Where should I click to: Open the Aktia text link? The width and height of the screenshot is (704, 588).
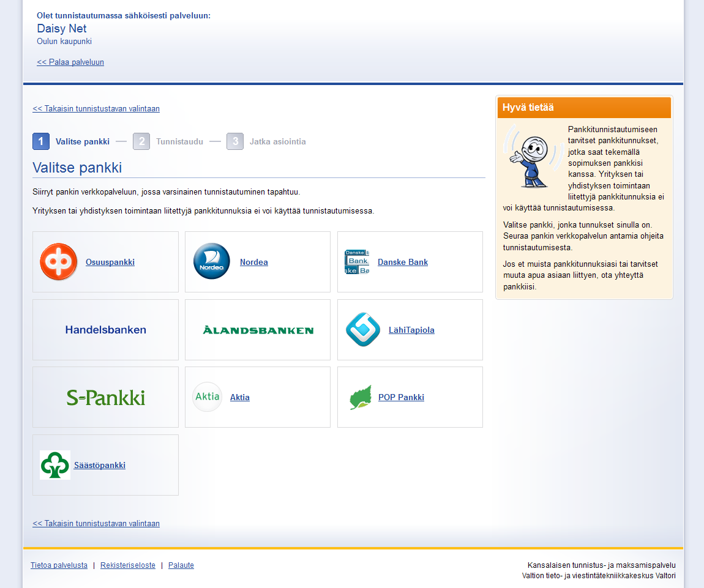point(240,397)
